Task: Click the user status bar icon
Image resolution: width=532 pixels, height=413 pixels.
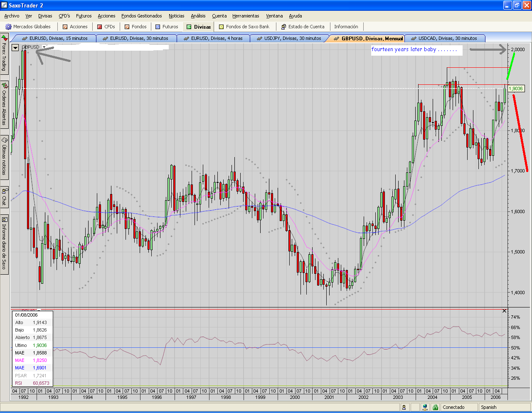Action: click(x=404, y=407)
